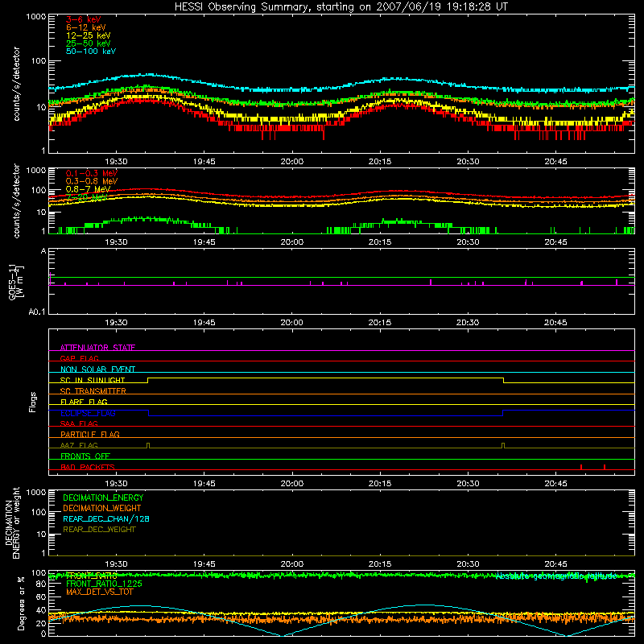
Task: Click the SC_IN_SUNLIGHT rising step in the Flags panel
Action: [148, 380]
